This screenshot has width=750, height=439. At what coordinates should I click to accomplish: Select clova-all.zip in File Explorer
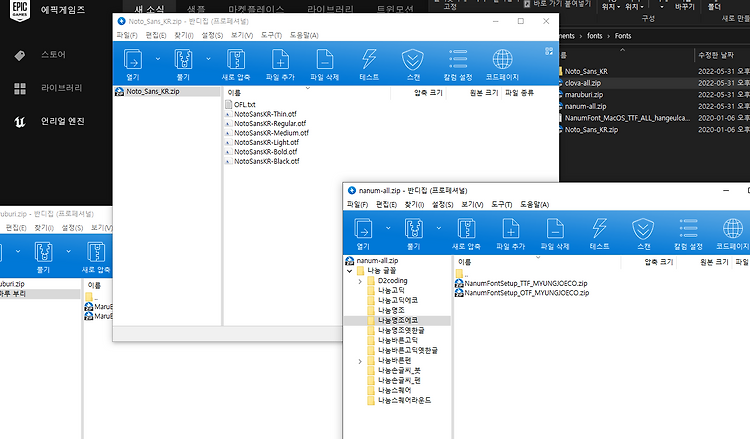click(583, 83)
